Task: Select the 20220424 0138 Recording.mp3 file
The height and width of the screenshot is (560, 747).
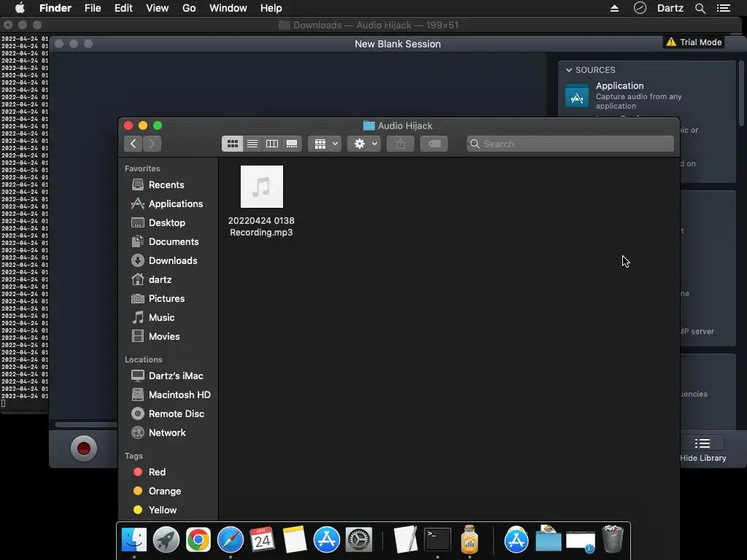Action: (262, 201)
